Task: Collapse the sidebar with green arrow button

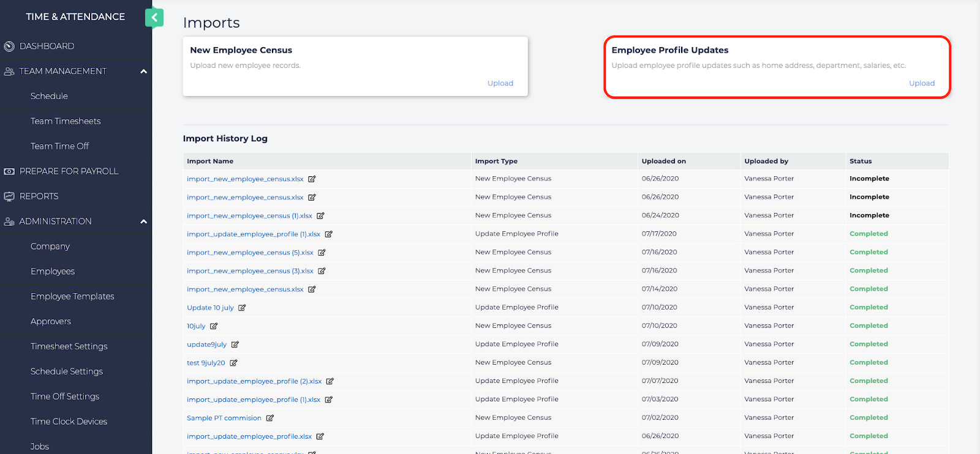Action: (x=154, y=18)
